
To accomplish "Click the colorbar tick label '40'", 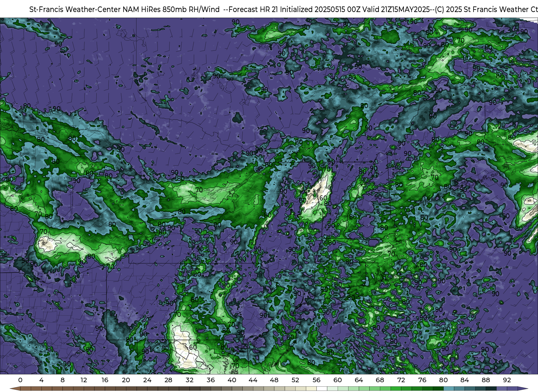I will click(x=232, y=380).
